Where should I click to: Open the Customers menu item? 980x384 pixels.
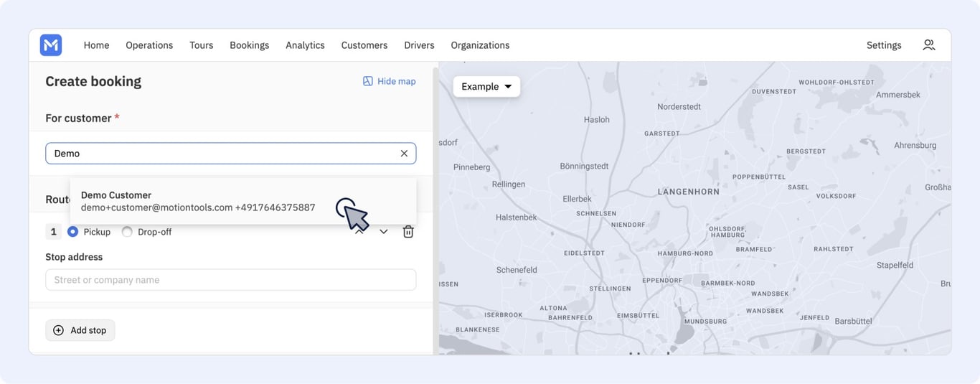click(364, 45)
